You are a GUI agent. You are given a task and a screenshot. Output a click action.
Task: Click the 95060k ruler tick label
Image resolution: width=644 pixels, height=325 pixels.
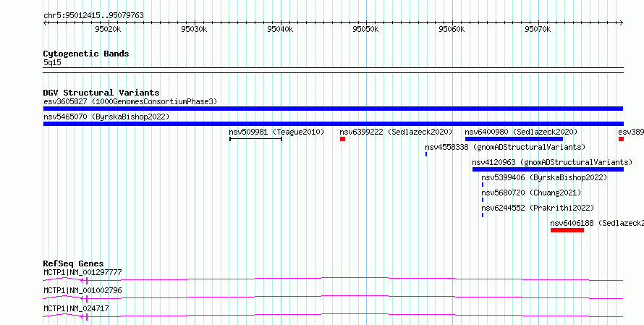coord(452,29)
